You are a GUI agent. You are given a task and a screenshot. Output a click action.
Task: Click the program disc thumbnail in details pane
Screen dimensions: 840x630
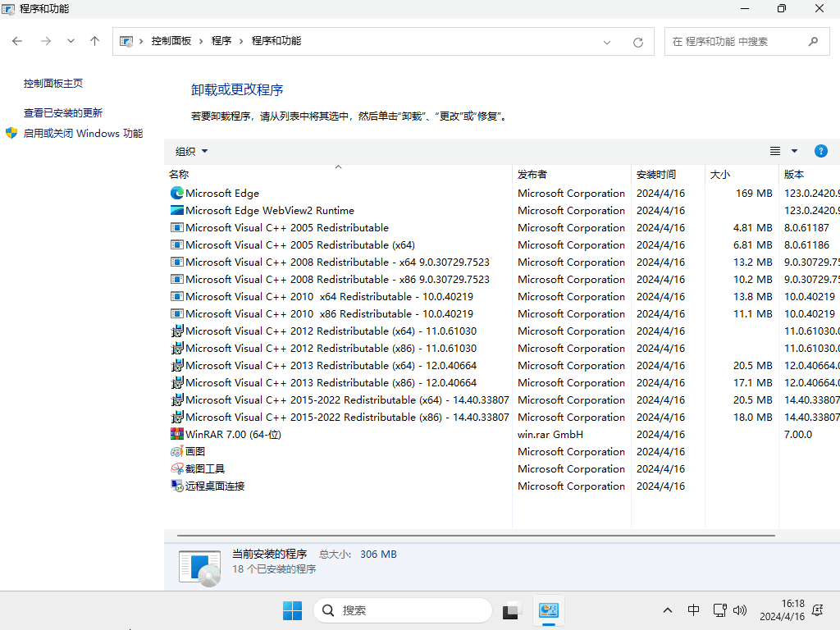point(200,568)
